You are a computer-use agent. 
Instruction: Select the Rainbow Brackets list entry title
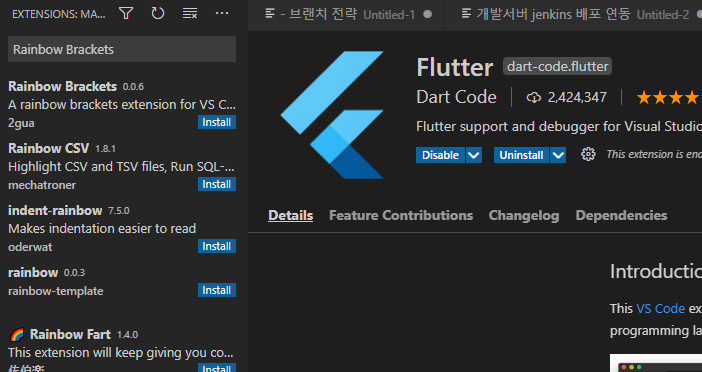pyautogui.click(x=62, y=86)
